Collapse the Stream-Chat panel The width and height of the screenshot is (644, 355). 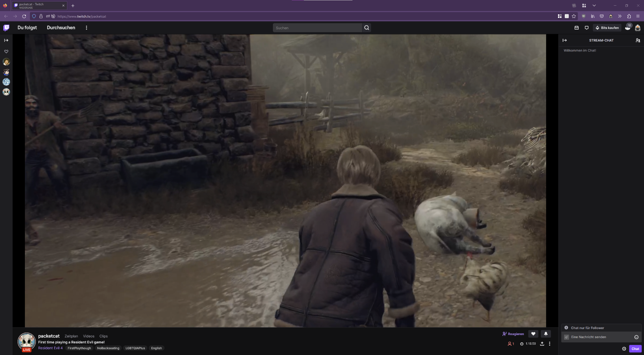pyautogui.click(x=565, y=40)
